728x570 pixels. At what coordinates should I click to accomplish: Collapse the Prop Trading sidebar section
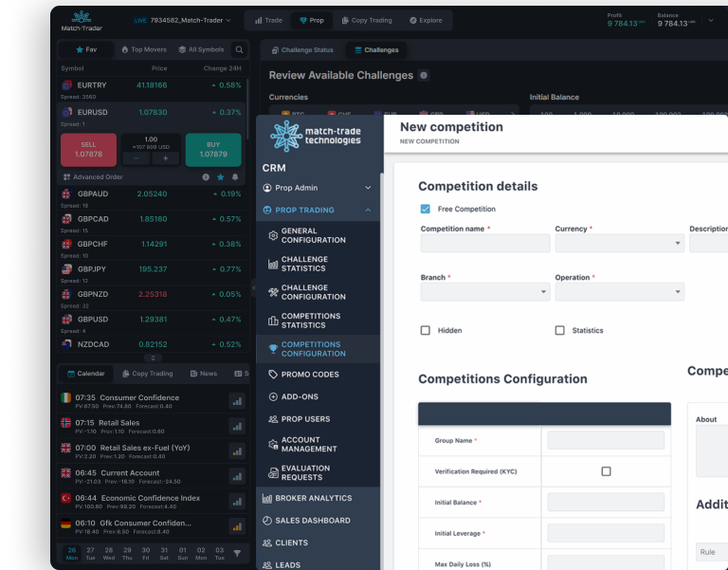pos(368,211)
